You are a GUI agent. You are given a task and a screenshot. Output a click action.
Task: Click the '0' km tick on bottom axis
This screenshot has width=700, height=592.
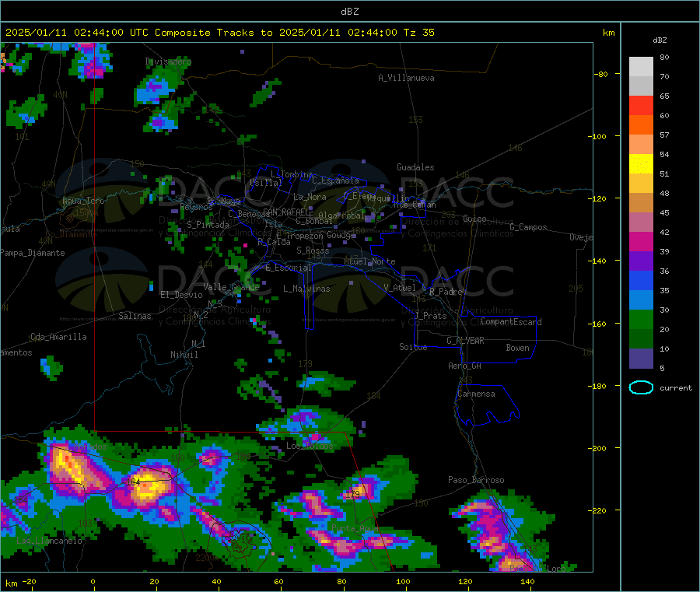(x=93, y=581)
